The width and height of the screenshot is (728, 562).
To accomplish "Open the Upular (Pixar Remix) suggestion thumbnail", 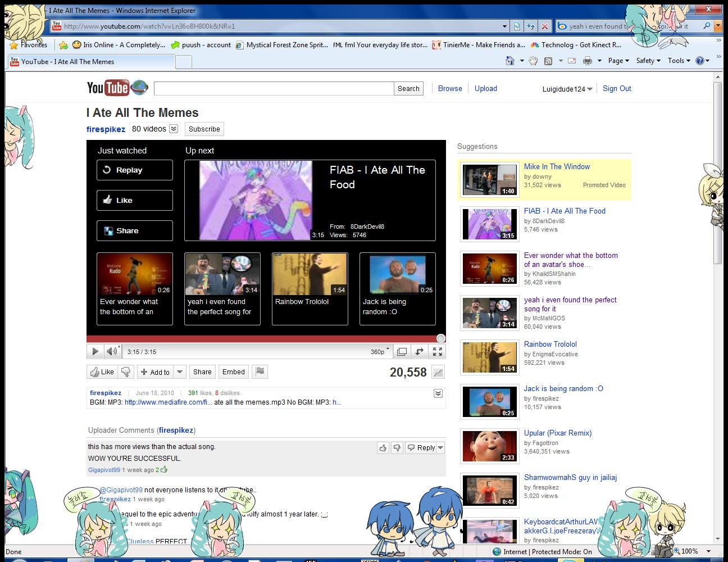I will (x=490, y=446).
